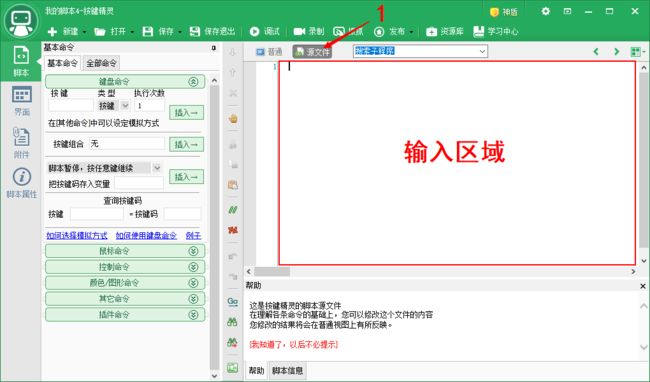Select the 脚本信息 bottom tab
Screen dimensions: 650x382
coord(288,370)
